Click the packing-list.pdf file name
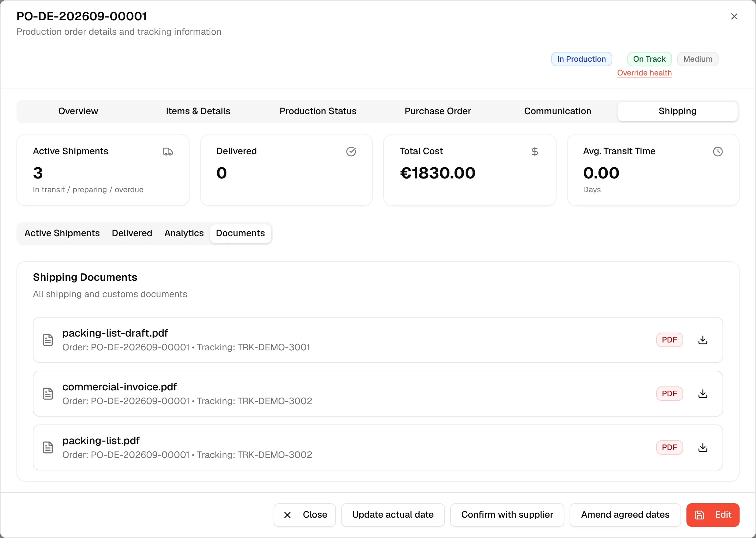Image resolution: width=756 pixels, height=538 pixels. [101, 441]
